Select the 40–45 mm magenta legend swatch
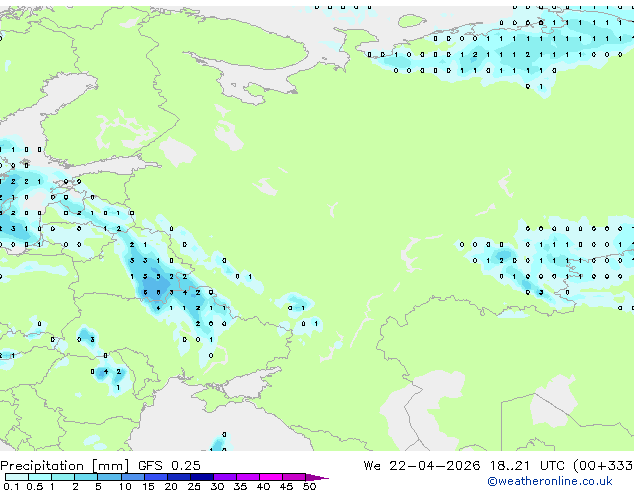Viewport: 634px width, 490px height. (x=271, y=477)
